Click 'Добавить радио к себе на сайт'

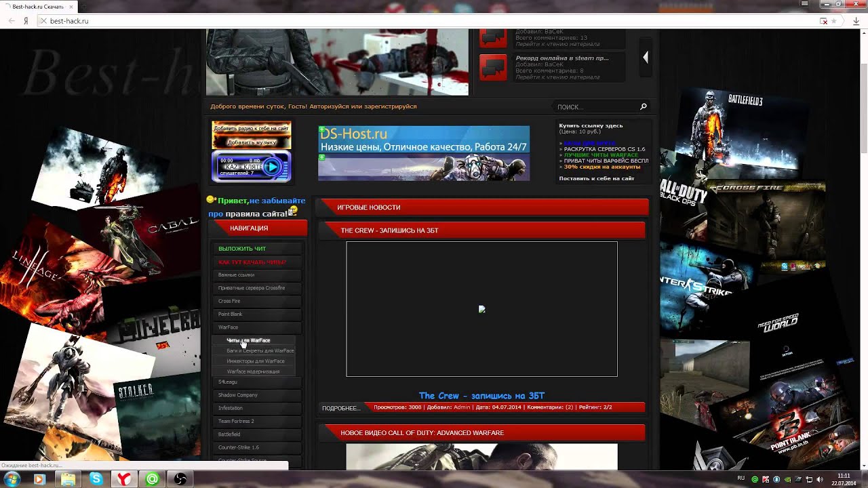pyautogui.click(x=252, y=128)
